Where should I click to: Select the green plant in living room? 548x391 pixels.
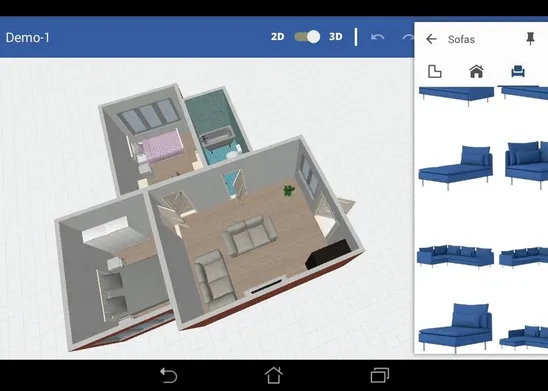point(289,190)
